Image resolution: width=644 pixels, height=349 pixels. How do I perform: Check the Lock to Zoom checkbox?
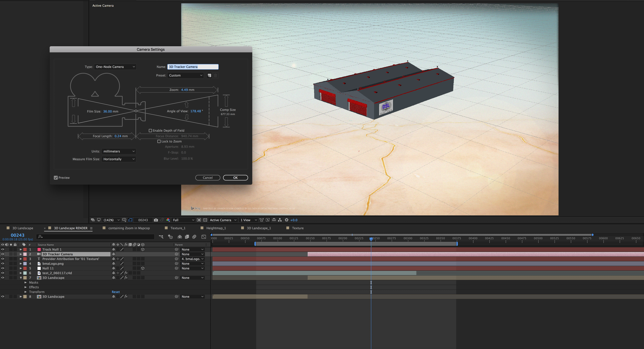coord(159,141)
